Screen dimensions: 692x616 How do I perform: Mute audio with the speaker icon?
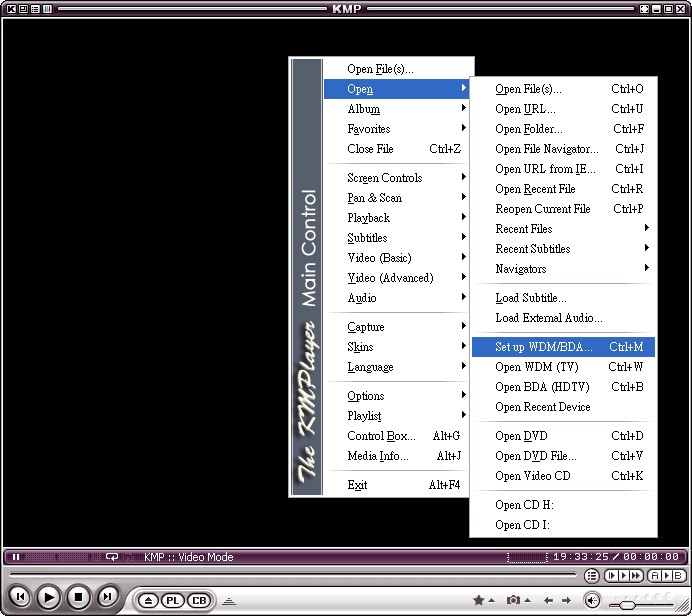click(x=592, y=600)
